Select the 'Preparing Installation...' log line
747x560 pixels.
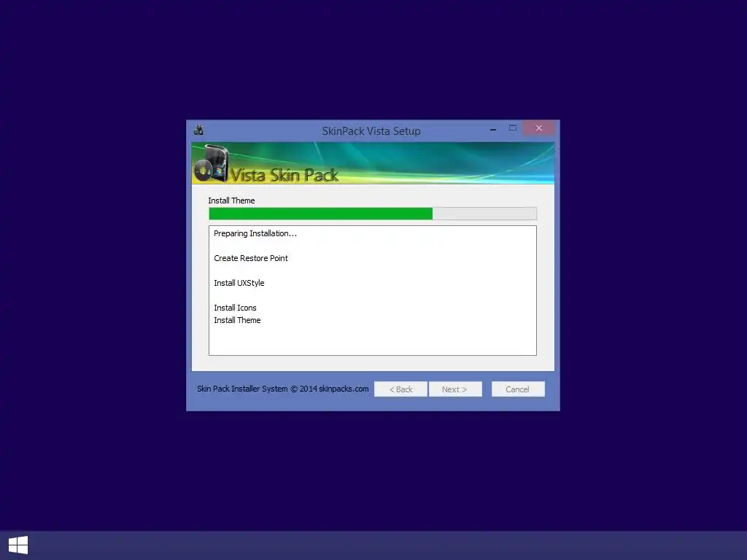pos(255,233)
